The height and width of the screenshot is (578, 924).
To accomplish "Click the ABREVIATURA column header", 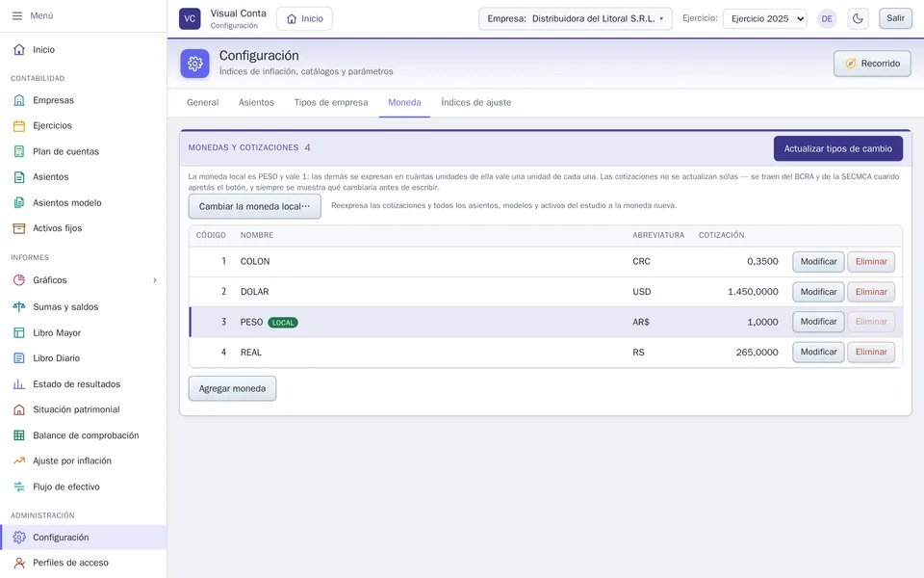I will [658, 235].
